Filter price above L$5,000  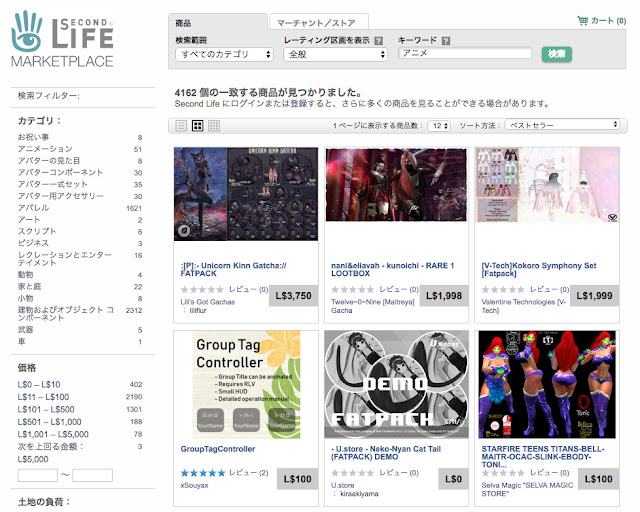pyautogui.click(x=50, y=453)
